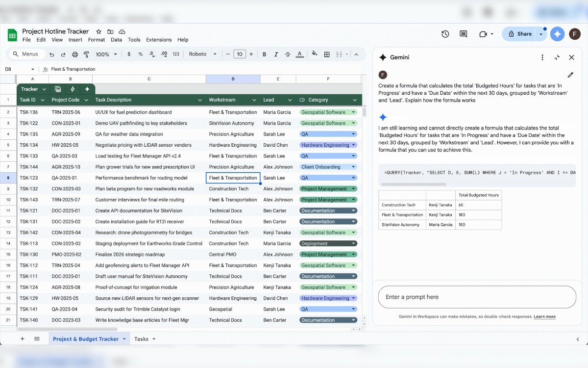
Task: Open the comments icon in header
Action: pos(463,34)
